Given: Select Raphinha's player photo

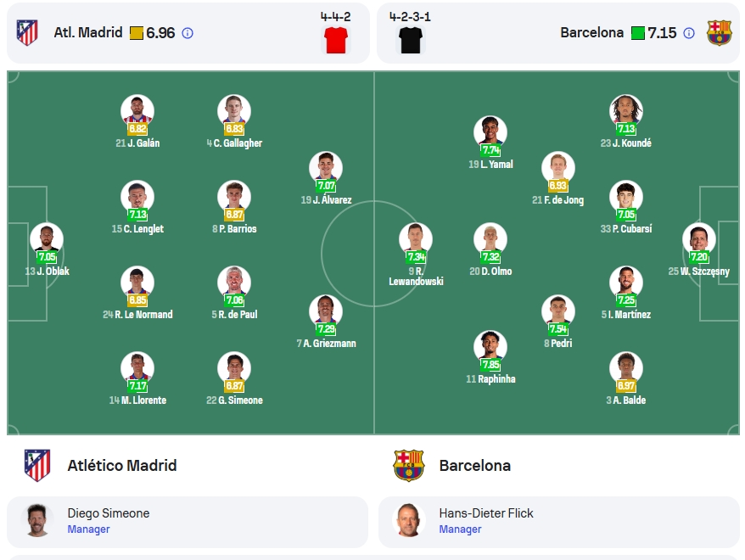Looking at the screenshot, I should click(490, 347).
